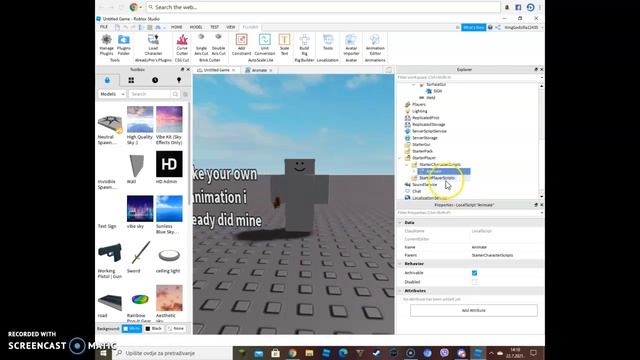
Task: Open the Models category dropdown
Action: click(x=112, y=94)
